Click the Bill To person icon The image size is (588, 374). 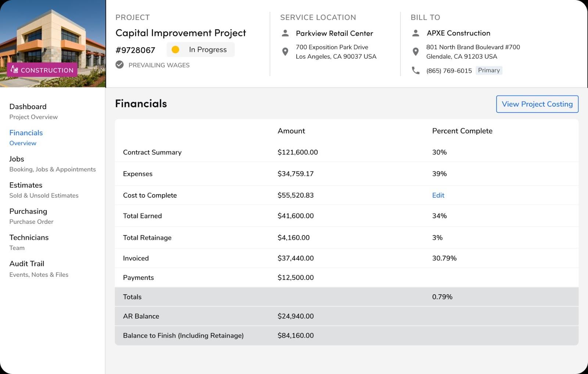click(x=416, y=33)
